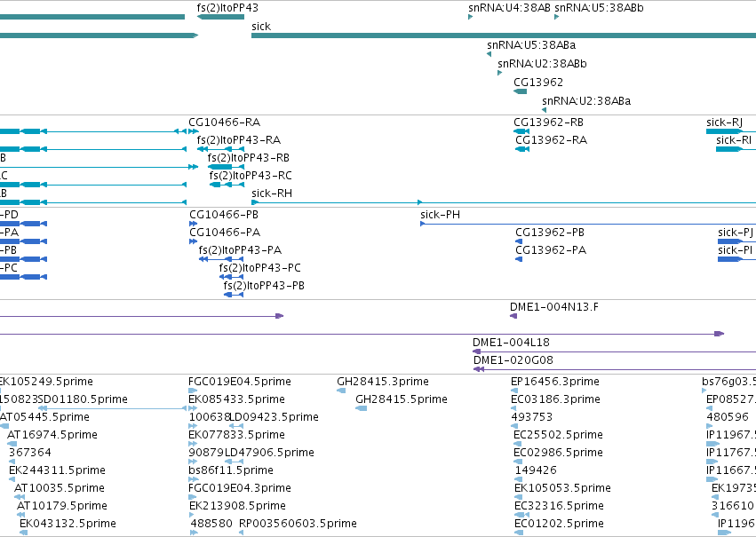This screenshot has height=537, width=756.
Task: Click the DME1-004L18 clone label
Action: pos(511,343)
